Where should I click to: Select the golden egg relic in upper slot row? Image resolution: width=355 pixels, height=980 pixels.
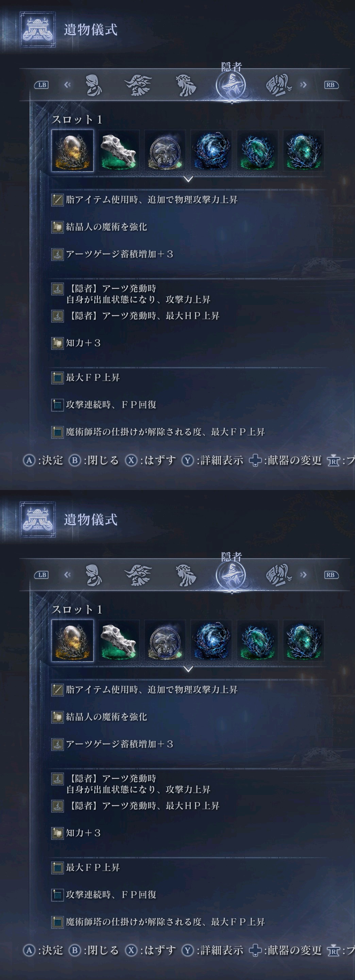[x=72, y=151]
